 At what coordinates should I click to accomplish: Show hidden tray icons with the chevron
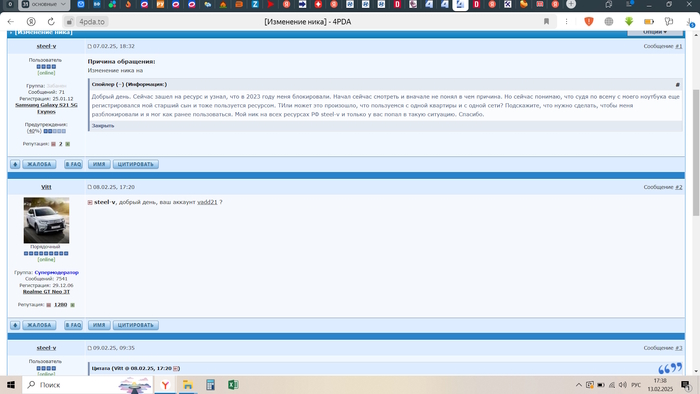[x=579, y=385]
